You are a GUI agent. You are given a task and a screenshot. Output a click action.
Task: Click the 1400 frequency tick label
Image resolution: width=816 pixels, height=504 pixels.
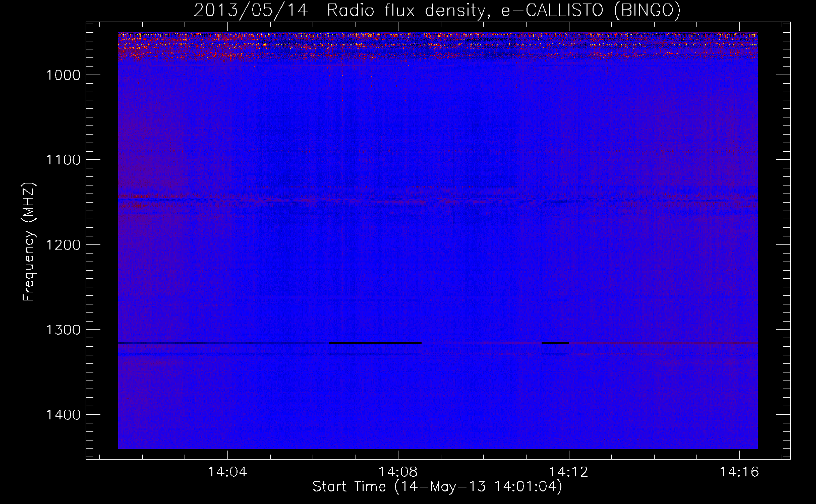click(63, 415)
